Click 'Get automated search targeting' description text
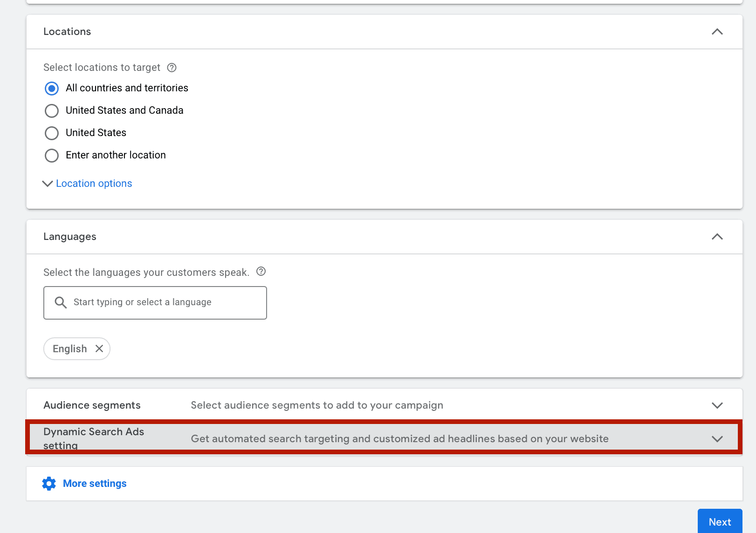 click(400, 439)
